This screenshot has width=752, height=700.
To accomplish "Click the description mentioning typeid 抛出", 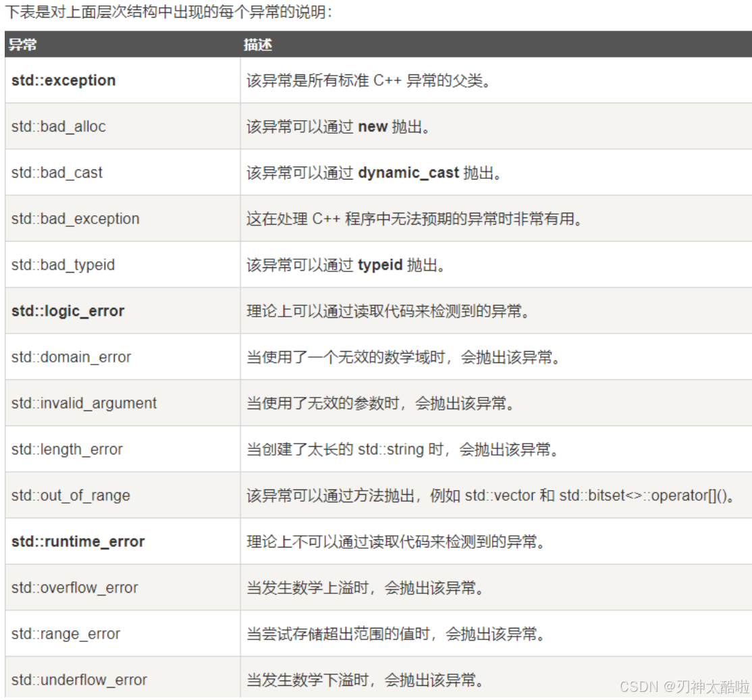I will tap(346, 265).
